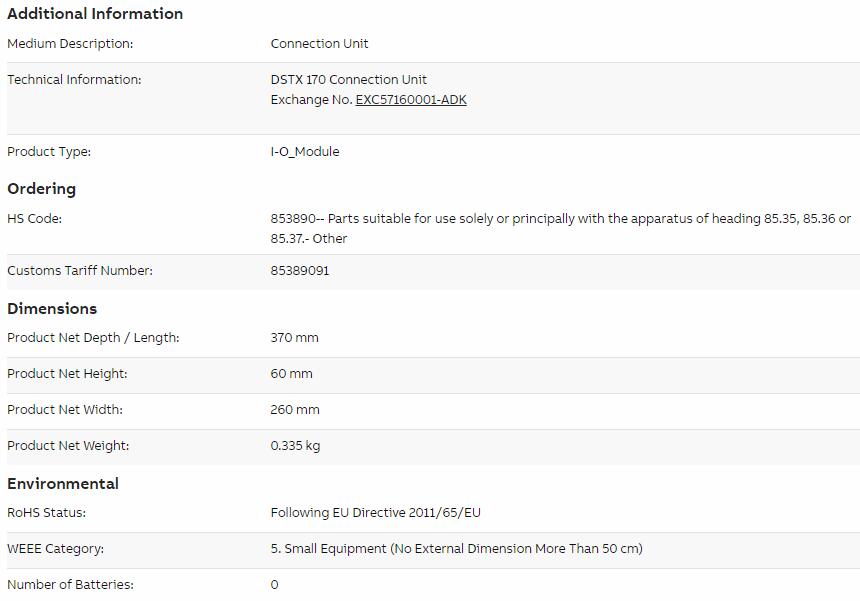Click the 260 mm width value
This screenshot has width=860, height=601.
(x=295, y=410)
